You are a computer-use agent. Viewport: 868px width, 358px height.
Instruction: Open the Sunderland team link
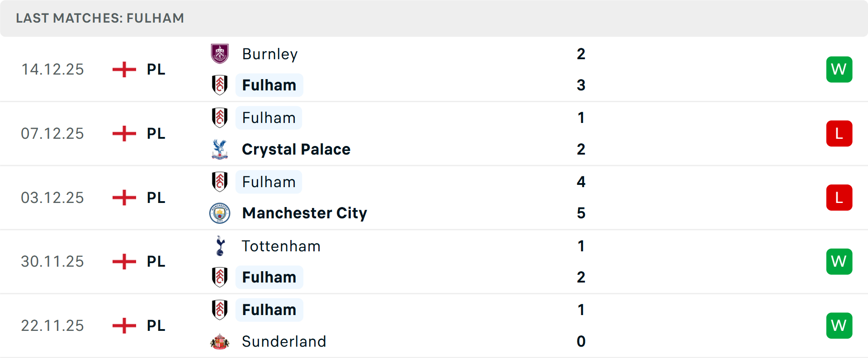[x=284, y=341]
